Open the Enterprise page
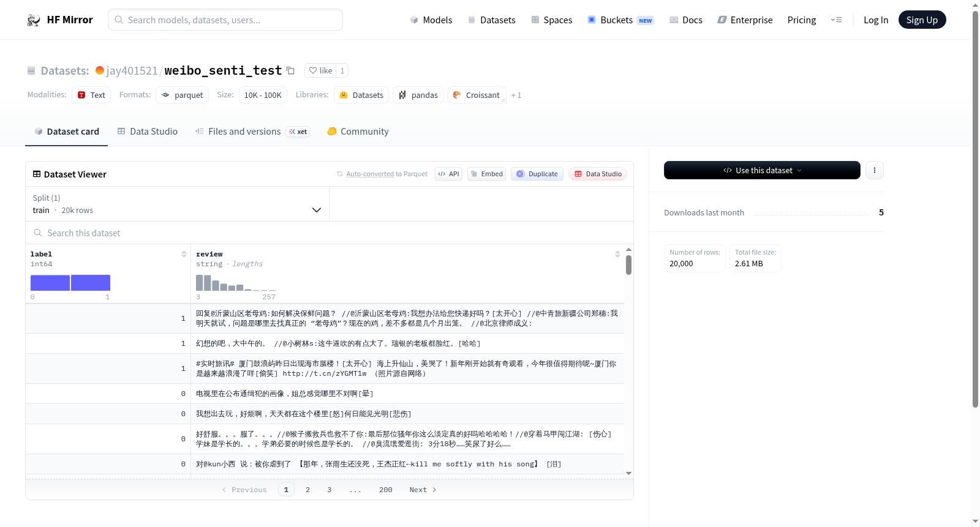Viewport: 980px width, 527px height. [745, 20]
